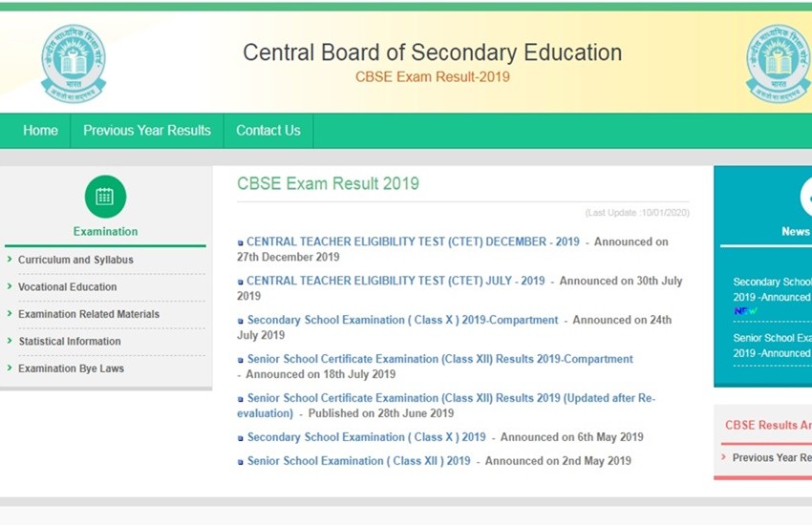812x525 pixels.
Task: Open Secondary School Examination Class X 2019
Action: pos(366,437)
